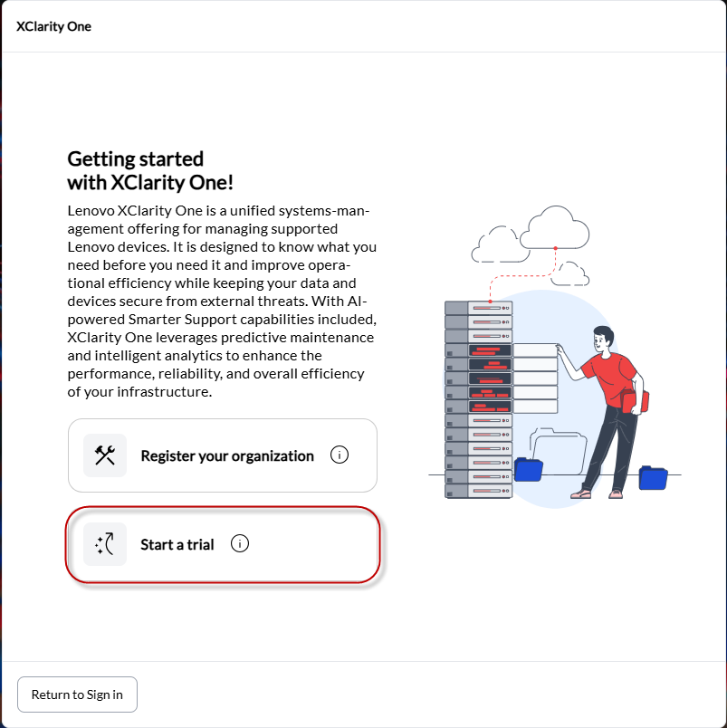This screenshot has height=728, width=727.
Task: Click the blue folder right of the person
Action: [x=653, y=476]
